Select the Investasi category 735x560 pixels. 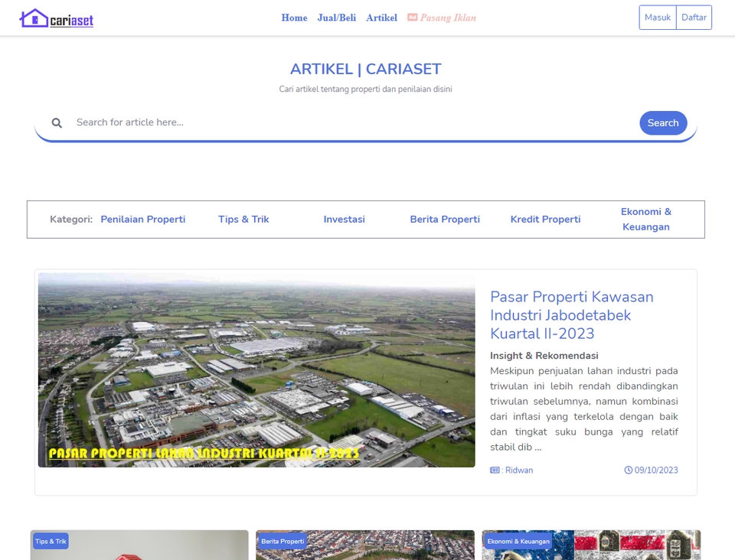click(x=344, y=219)
